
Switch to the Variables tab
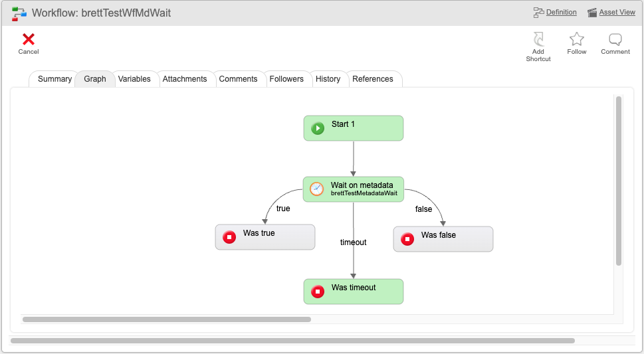click(x=134, y=79)
